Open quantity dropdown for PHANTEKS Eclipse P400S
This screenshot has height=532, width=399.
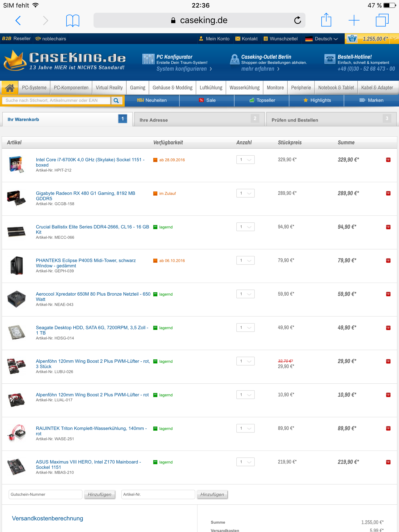click(245, 260)
